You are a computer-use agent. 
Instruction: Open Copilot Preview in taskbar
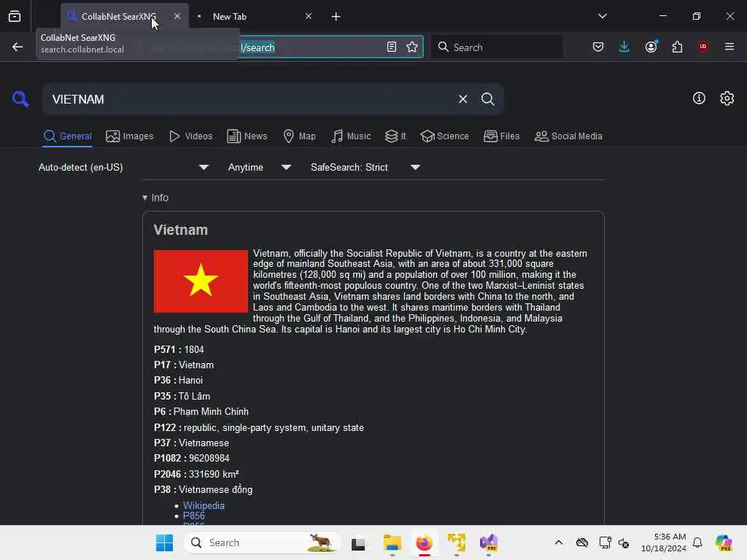point(724,542)
